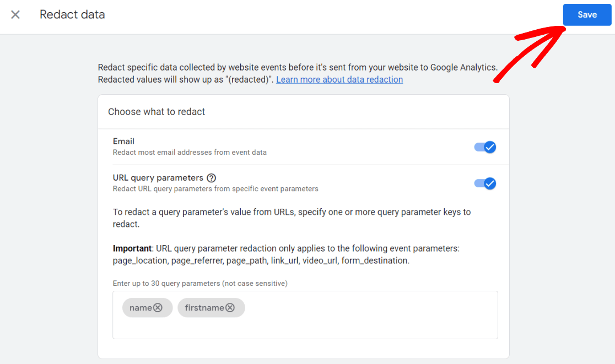Remove the "firstname" query parameter chip

tap(230, 308)
